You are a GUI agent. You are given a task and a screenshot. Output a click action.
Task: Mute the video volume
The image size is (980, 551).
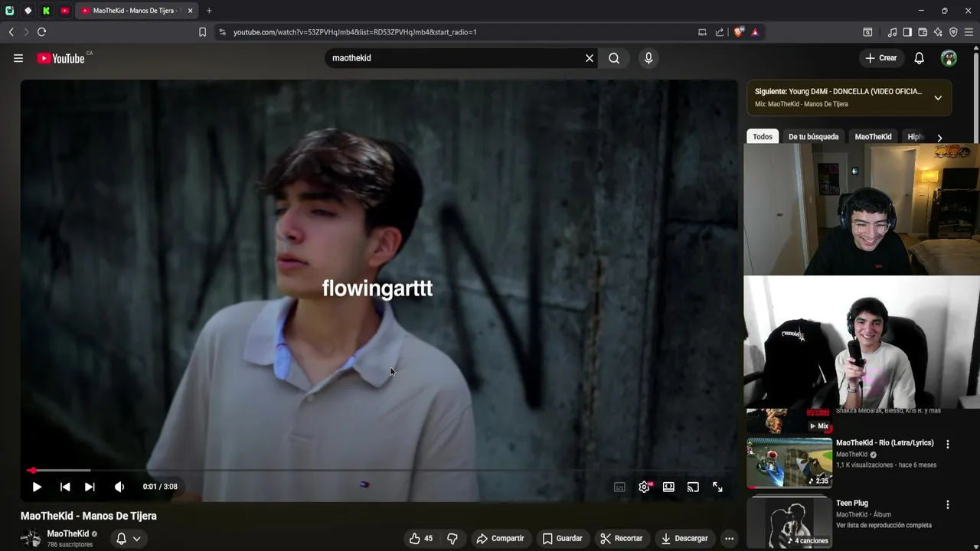119,487
